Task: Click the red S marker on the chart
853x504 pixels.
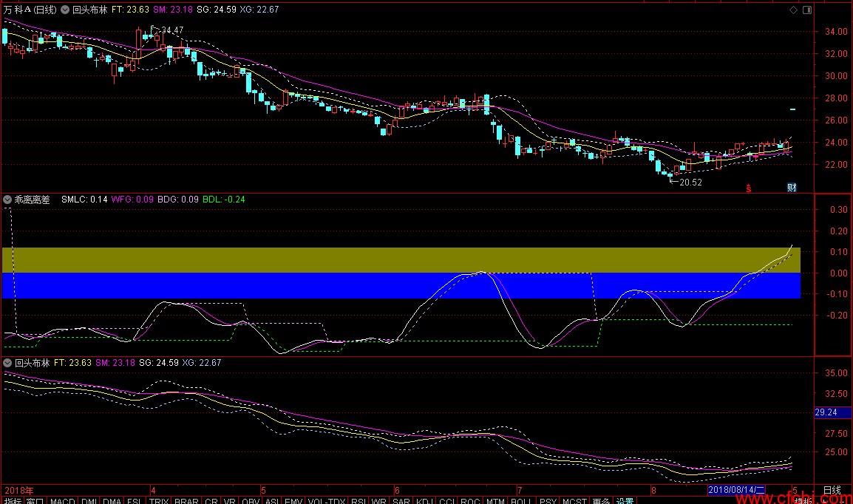Action: coord(748,188)
